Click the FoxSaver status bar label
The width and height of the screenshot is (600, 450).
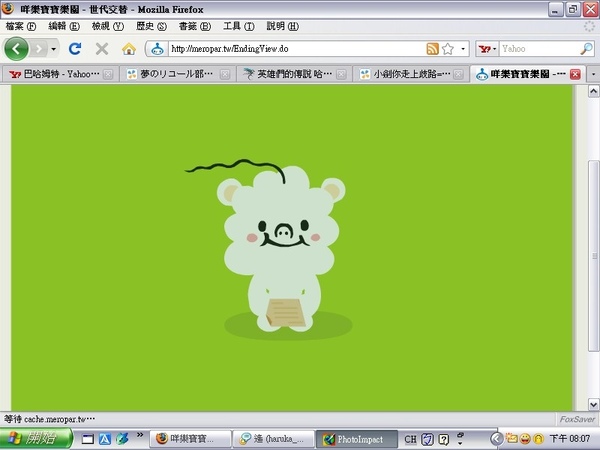[577, 419]
